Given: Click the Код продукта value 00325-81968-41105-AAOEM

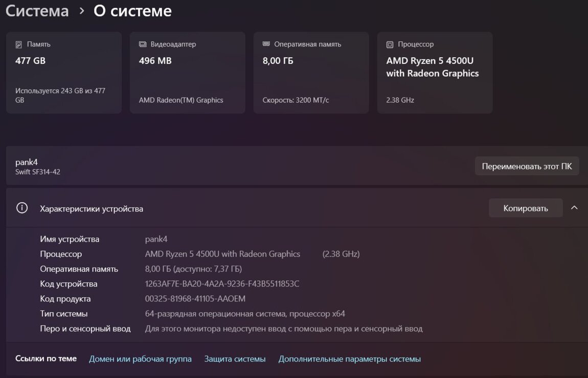Looking at the screenshot, I should (x=195, y=299).
